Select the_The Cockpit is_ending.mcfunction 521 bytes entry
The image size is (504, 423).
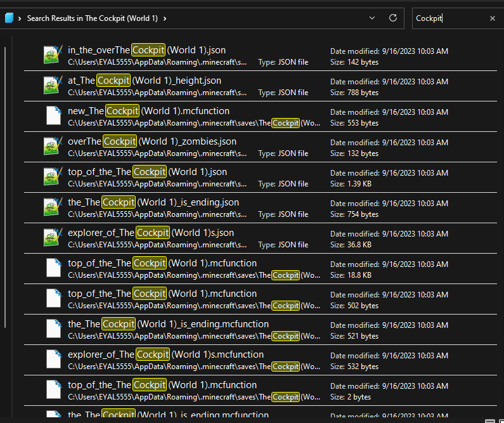click(261, 330)
